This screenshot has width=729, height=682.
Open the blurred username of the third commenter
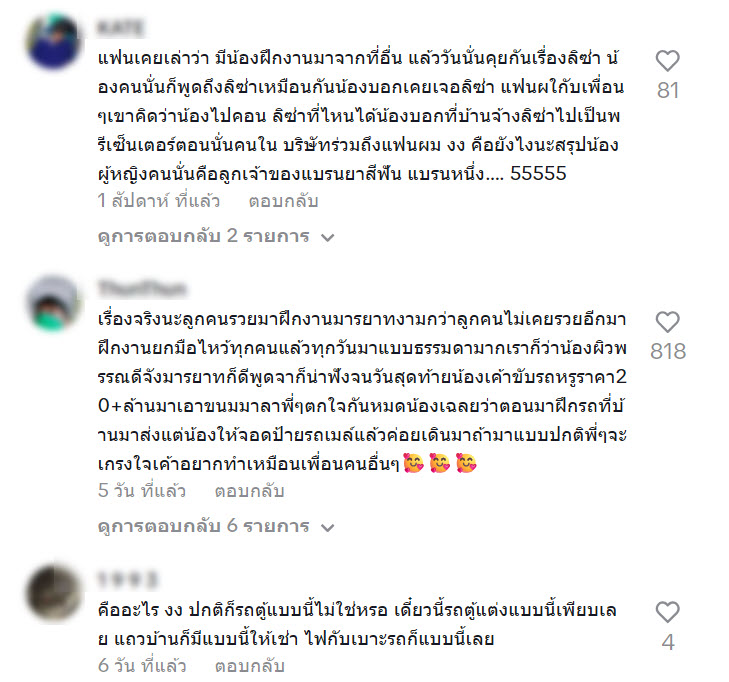tap(127, 580)
